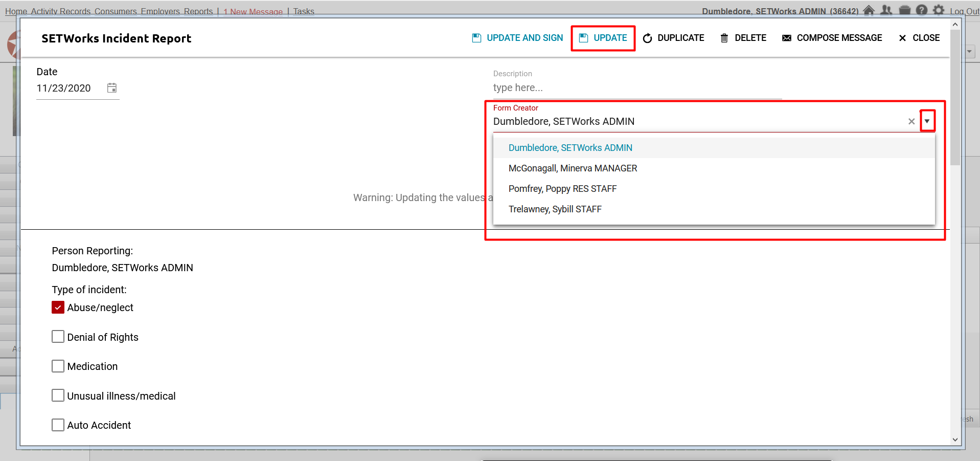Pick Pomfrey, Poppy RES STAFF option
Image resolution: width=980 pixels, height=461 pixels.
[x=714, y=189]
